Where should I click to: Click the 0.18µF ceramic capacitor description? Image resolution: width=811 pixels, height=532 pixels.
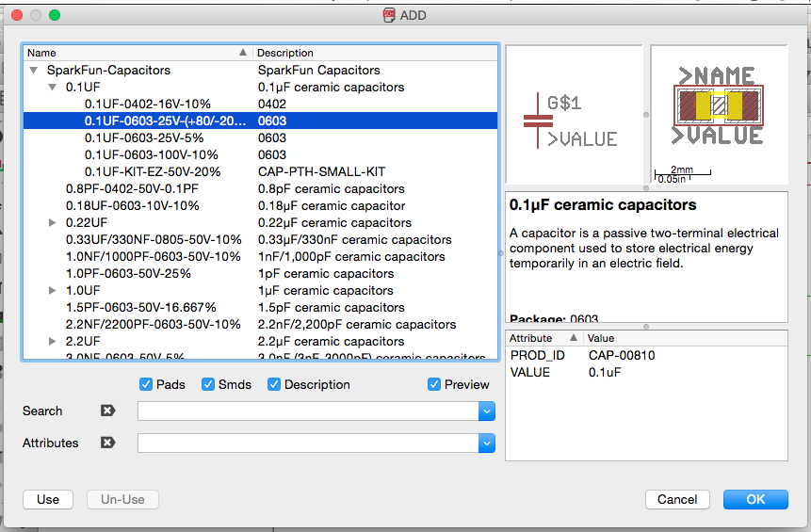click(332, 206)
